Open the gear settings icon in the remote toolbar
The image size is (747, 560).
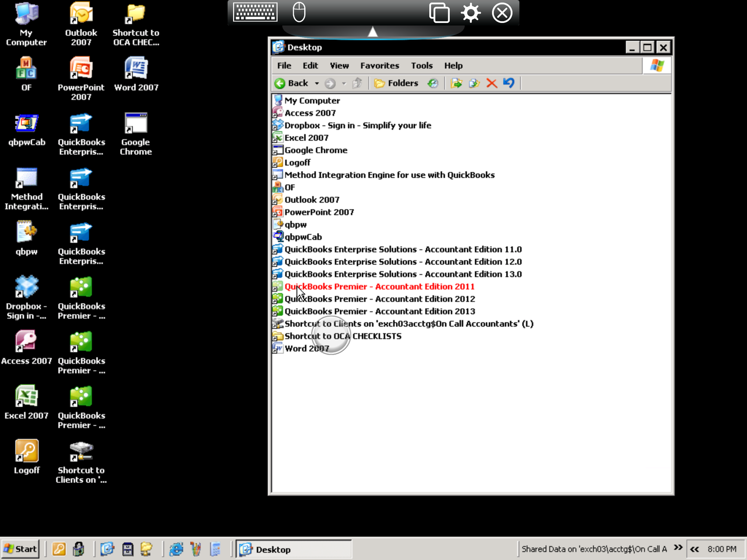[x=471, y=12]
